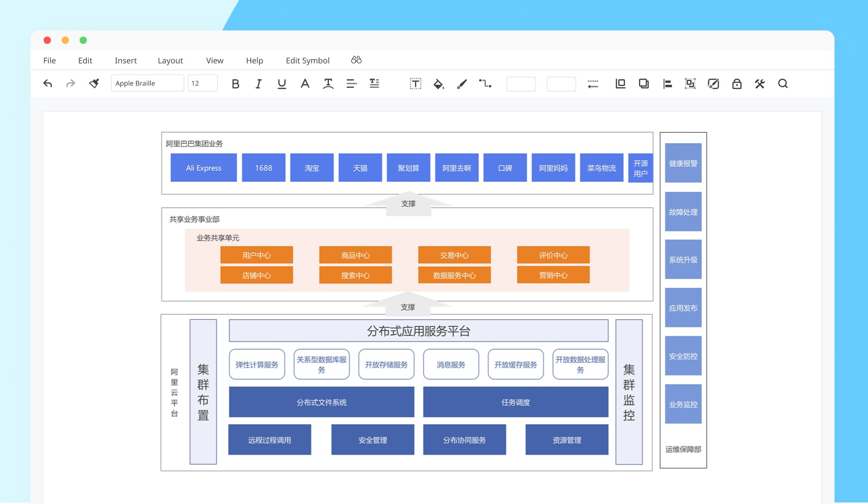Image resolution: width=868 pixels, height=504 pixels.
Task: Select the 消息服务 rounded box
Action: pyautogui.click(x=451, y=364)
